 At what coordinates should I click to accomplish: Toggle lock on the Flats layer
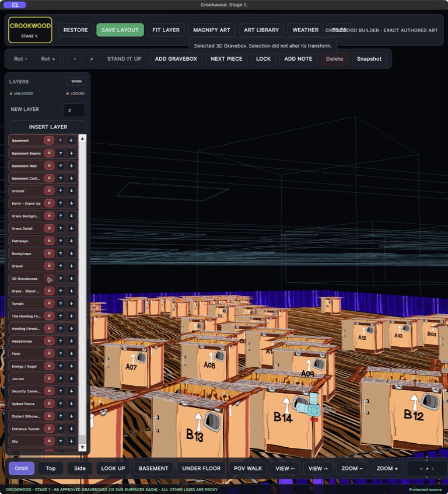click(x=49, y=353)
